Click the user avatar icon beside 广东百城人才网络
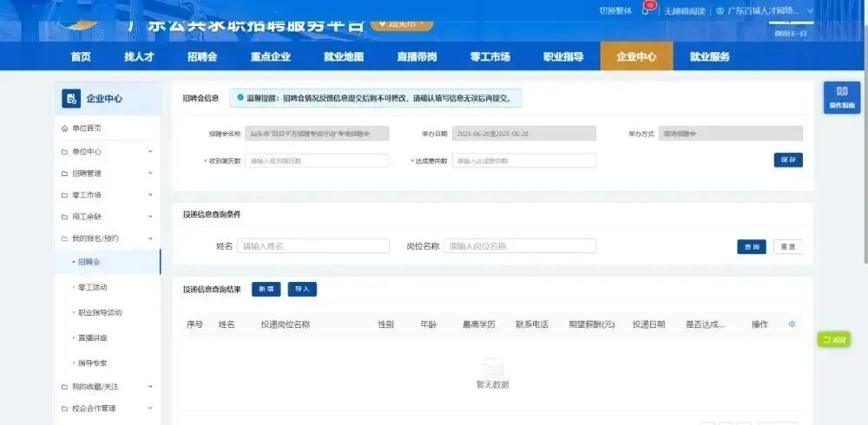Screen dimensions: 868x425 [720, 10]
